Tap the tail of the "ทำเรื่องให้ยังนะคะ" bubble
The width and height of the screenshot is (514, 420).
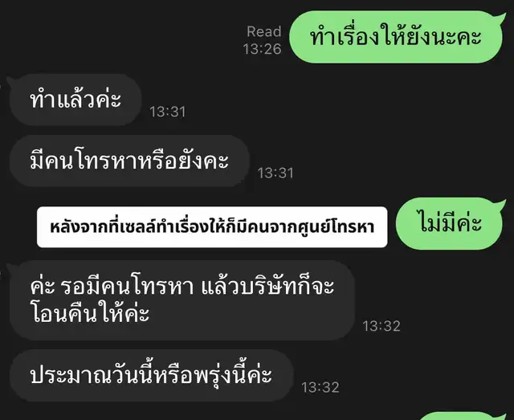pyautogui.click(x=500, y=18)
